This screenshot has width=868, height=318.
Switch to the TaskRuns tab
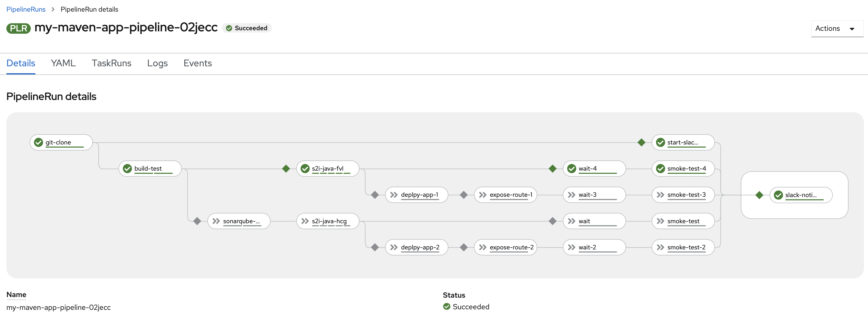coord(111,63)
